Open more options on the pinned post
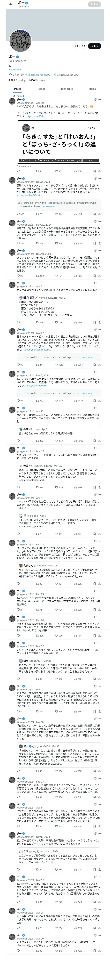This screenshot has width=110, height=980. pyautogui.click(x=100, y=99)
